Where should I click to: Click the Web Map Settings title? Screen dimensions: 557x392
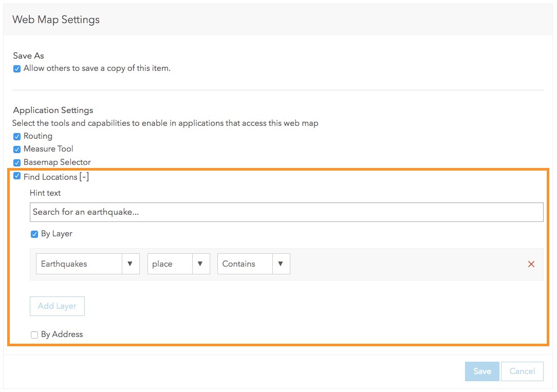coord(56,20)
